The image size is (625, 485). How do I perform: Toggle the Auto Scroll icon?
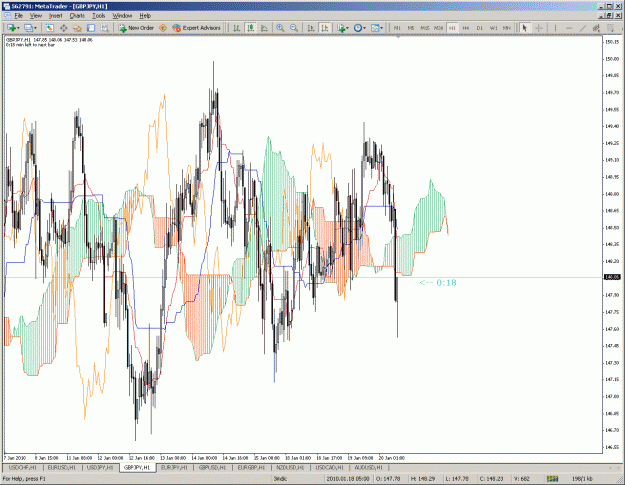pyautogui.click(x=311, y=28)
